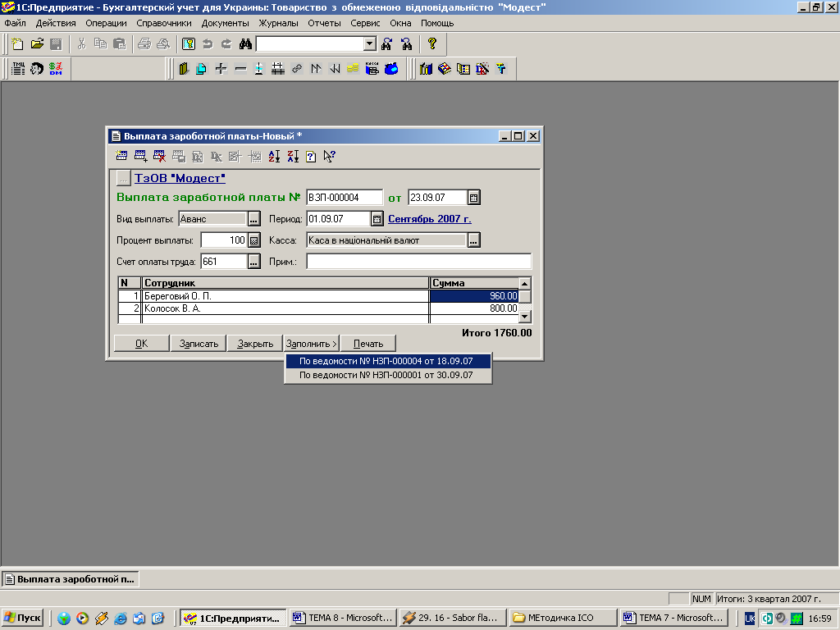Open the Касса selection ellipsis button

click(473, 240)
